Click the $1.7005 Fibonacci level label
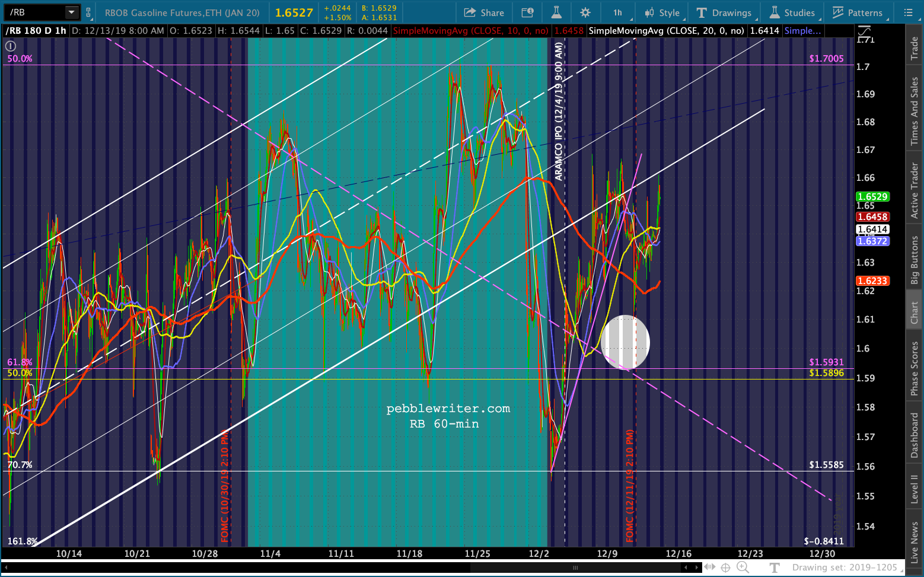Viewport: 924px width, 577px height. (x=826, y=58)
